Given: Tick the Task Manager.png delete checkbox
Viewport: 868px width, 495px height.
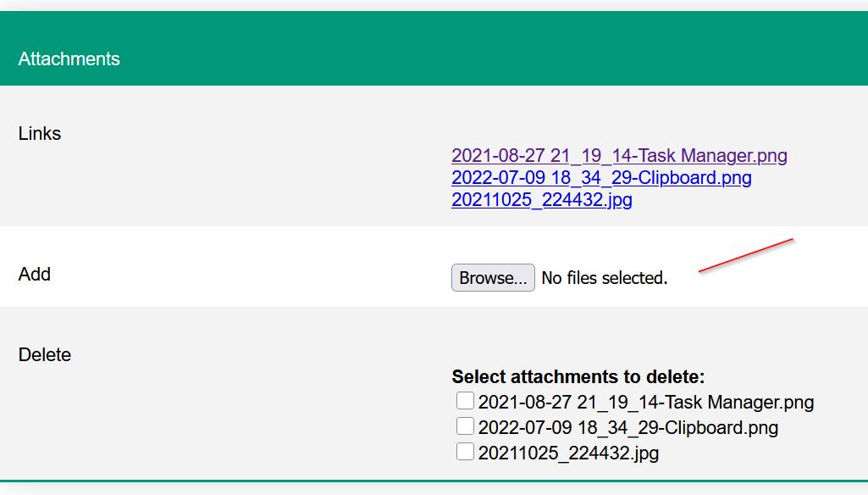Looking at the screenshot, I should [x=465, y=401].
